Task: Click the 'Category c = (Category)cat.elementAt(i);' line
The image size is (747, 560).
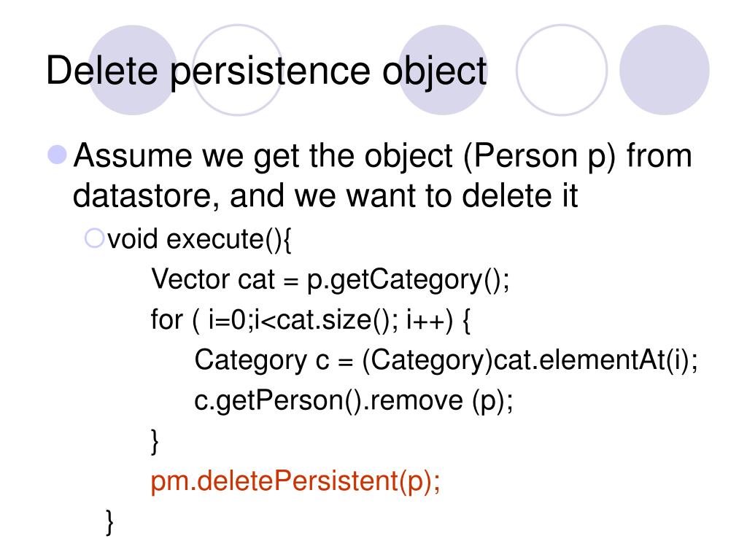Action: point(446,360)
